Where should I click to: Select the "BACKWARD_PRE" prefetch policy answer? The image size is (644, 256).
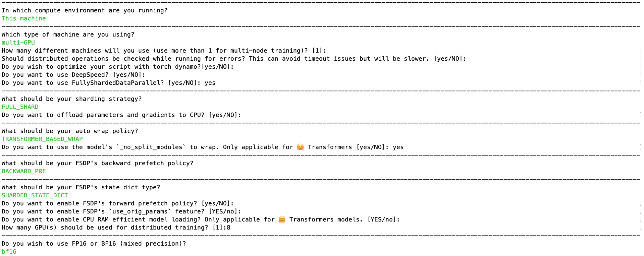click(24, 171)
